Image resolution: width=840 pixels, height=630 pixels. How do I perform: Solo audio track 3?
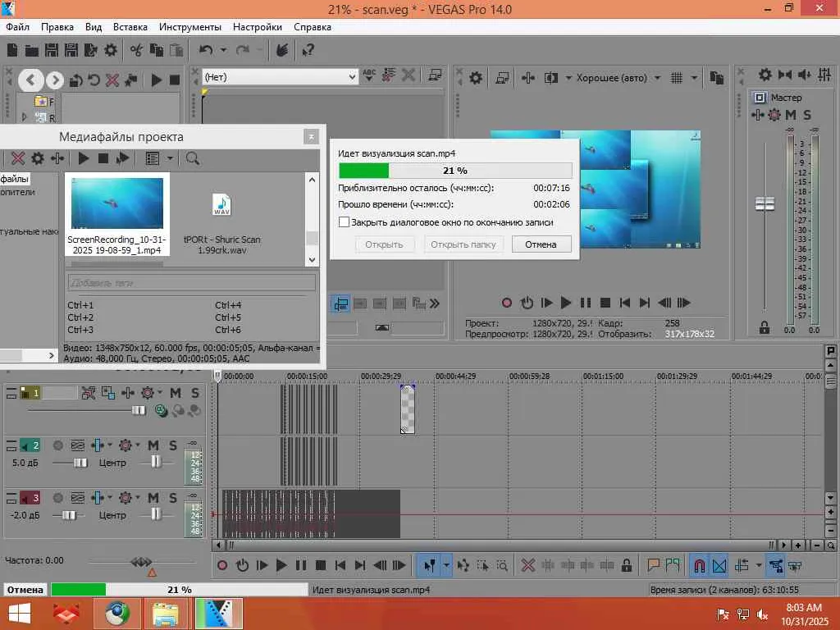tap(172, 498)
